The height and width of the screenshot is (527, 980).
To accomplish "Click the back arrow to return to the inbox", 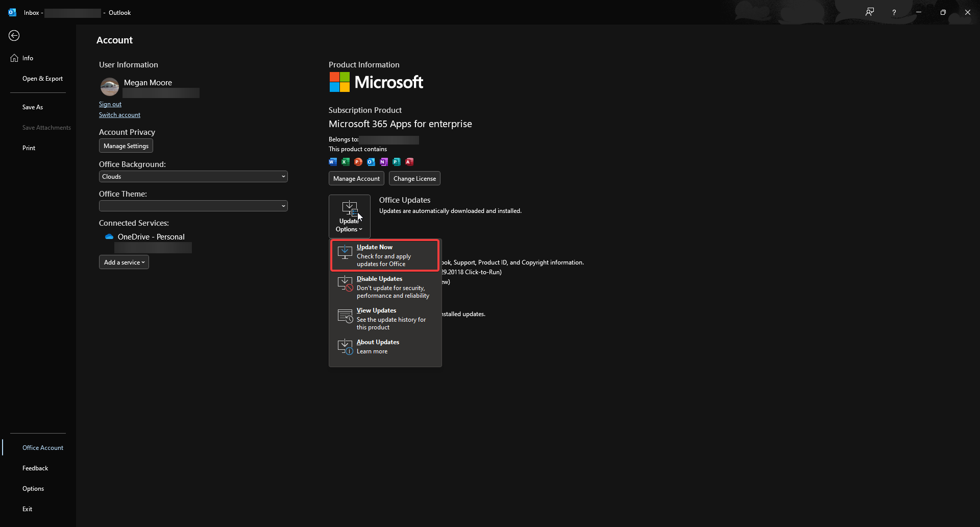I will [14, 35].
